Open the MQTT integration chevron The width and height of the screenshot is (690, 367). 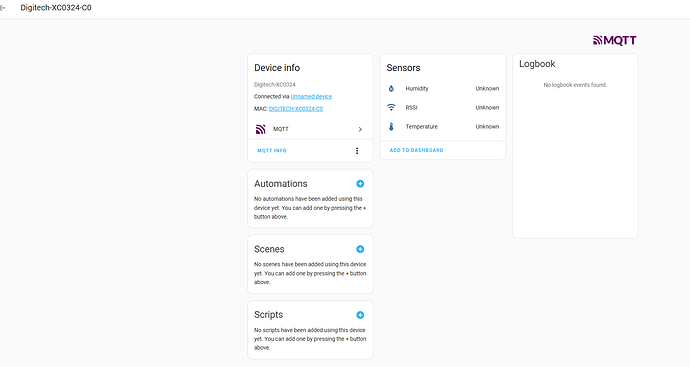[360, 129]
